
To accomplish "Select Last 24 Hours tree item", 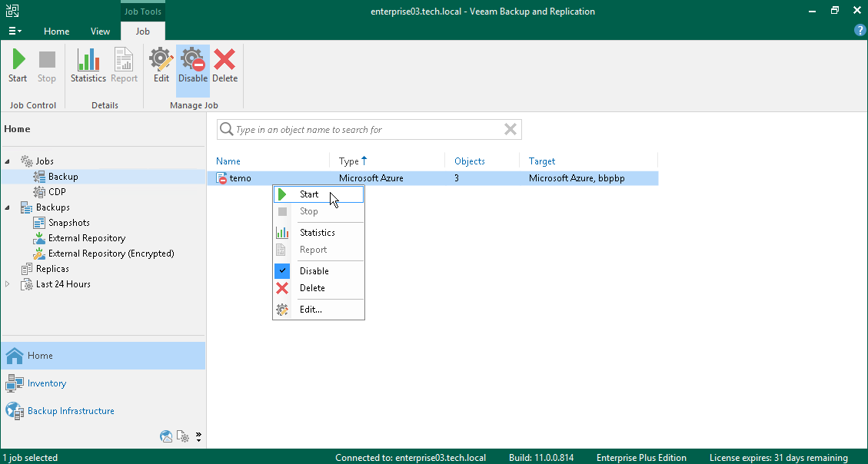I will (x=63, y=284).
